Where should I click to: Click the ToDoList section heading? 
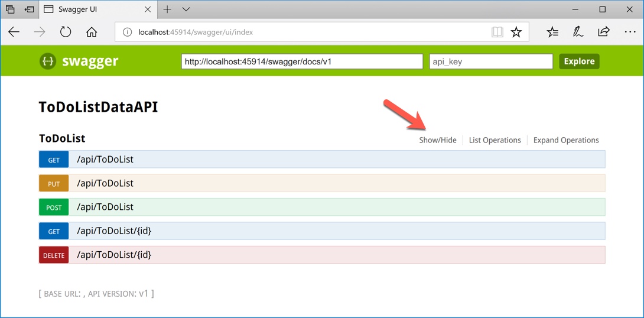coord(62,138)
